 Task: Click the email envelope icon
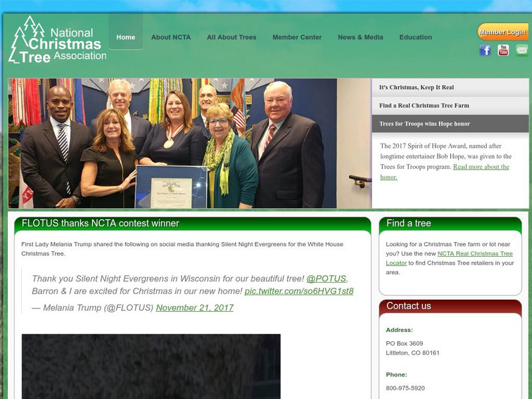pos(522,51)
